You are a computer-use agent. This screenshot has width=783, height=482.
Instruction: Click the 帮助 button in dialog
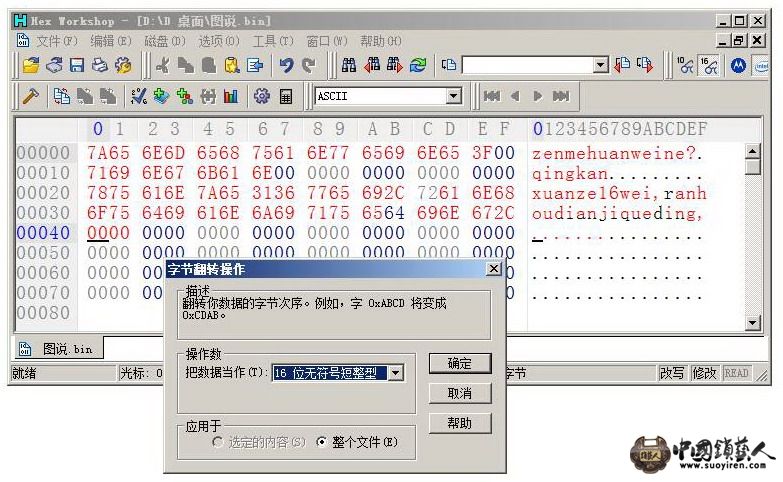(460, 424)
